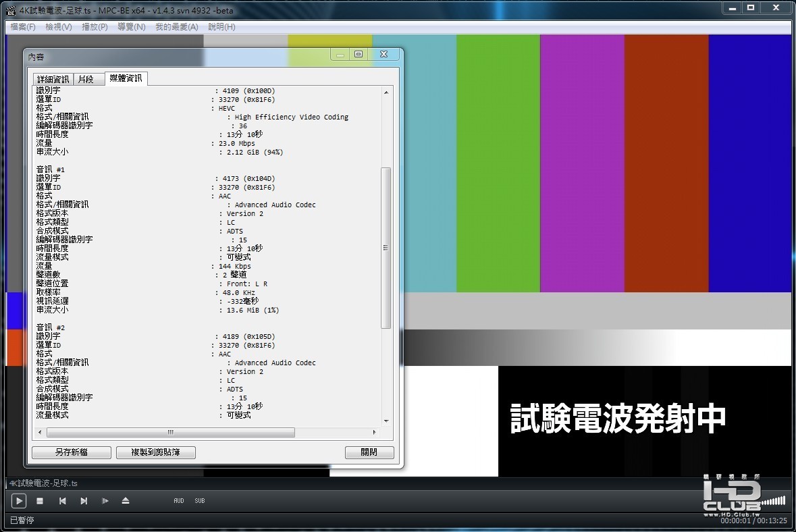
Task: Click the horizontal scrollbar right arrow
Action: tap(374, 433)
